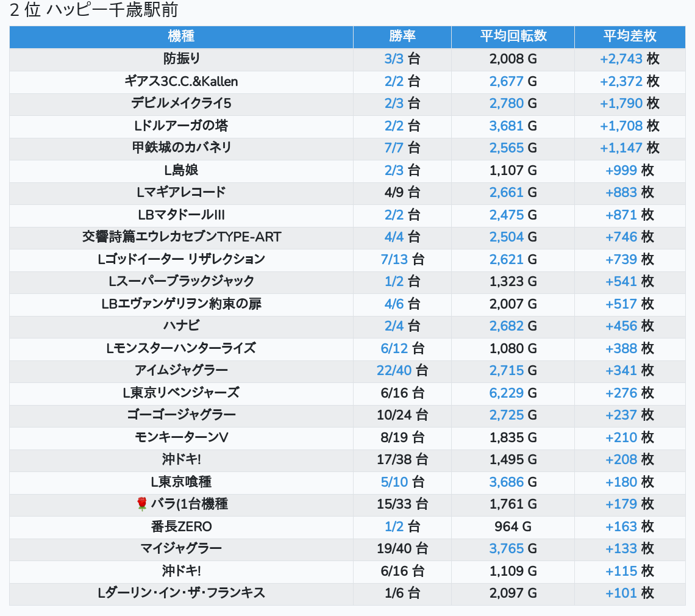695x616 pixels.
Task: Click the 機種 column header
Action: pos(181,37)
